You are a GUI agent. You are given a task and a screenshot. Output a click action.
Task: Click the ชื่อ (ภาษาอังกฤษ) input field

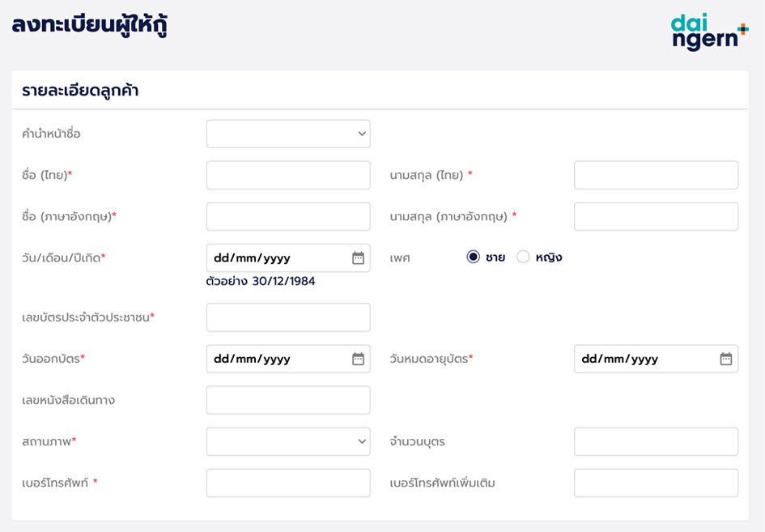click(x=288, y=216)
